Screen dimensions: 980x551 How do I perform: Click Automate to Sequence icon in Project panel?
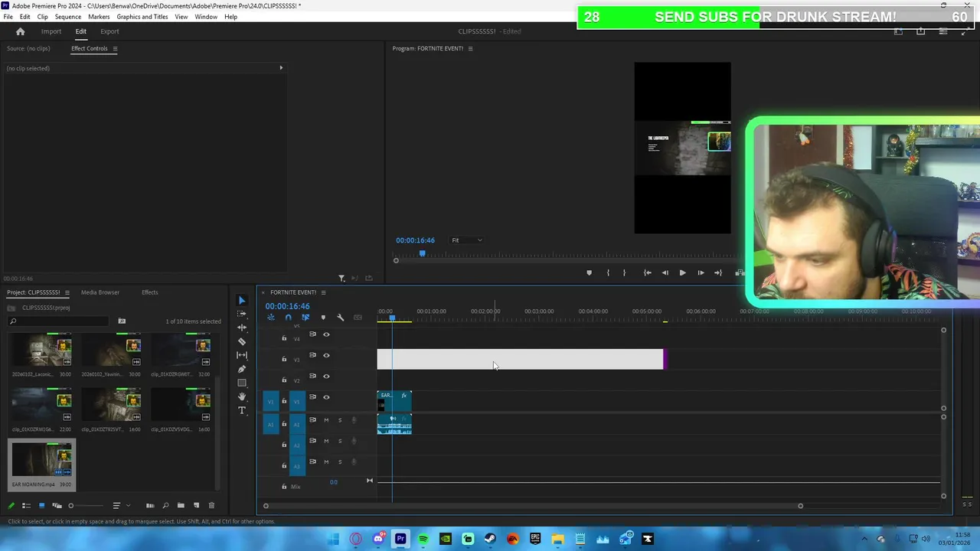(150, 505)
